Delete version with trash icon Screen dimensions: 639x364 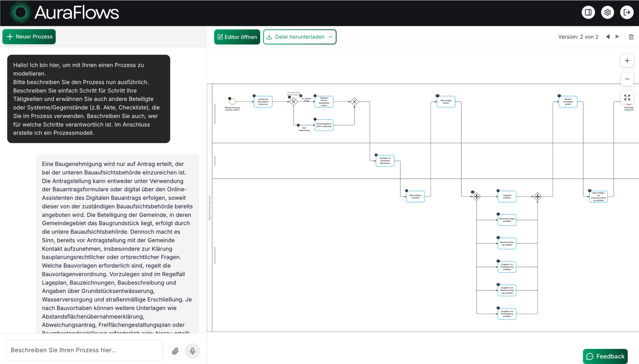point(631,37)
